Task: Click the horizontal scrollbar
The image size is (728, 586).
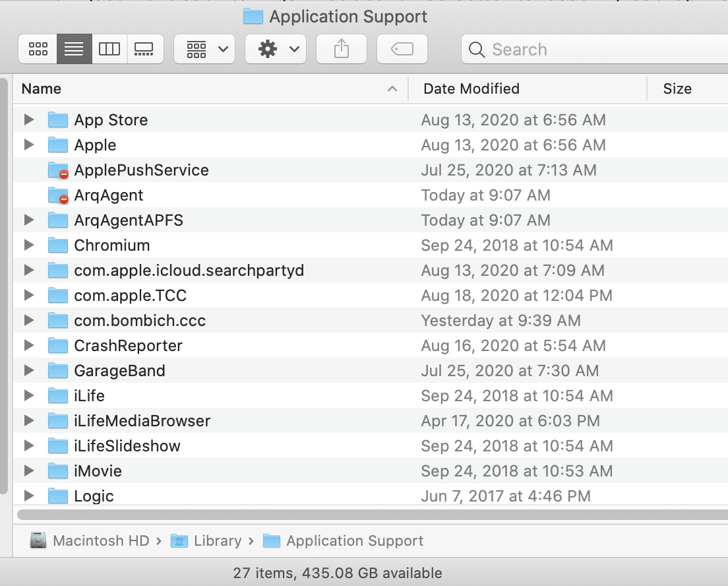Action: 369,514
